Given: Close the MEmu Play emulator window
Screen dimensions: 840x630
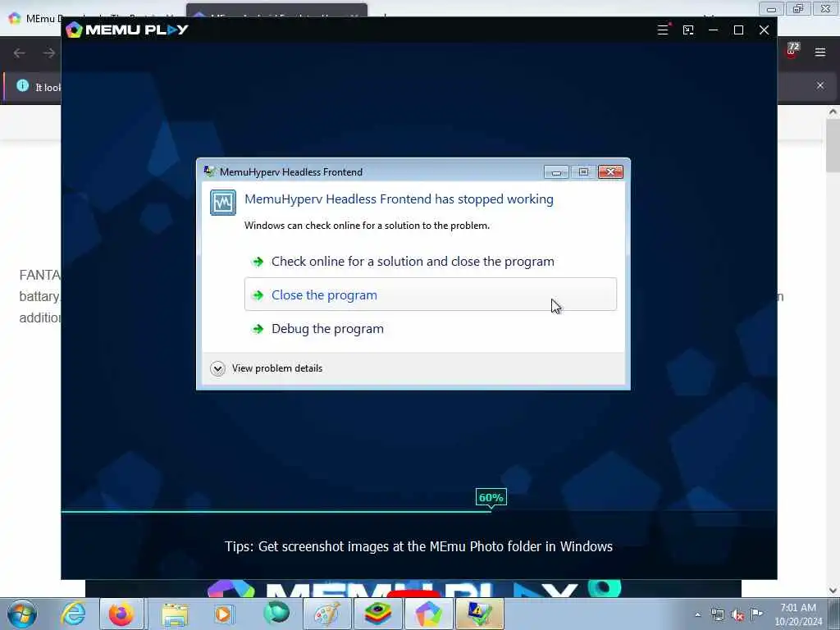Looking at the screenshot, I should tap(764, 30).
